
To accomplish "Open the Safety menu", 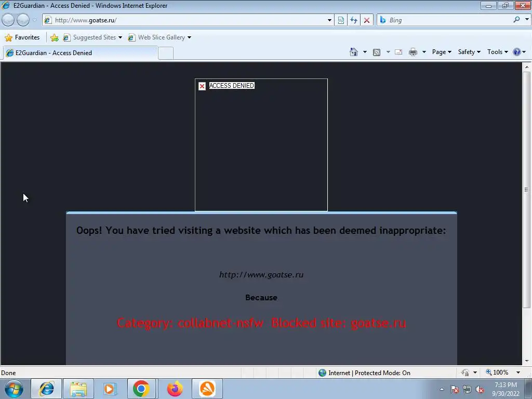I will point(469,52).
